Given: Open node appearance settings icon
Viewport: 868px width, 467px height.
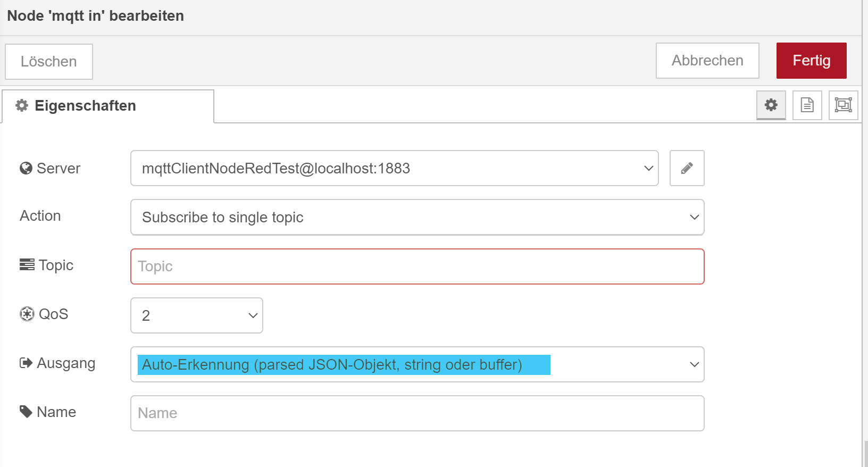Looking at the screenshot, I should click(843, 105).
